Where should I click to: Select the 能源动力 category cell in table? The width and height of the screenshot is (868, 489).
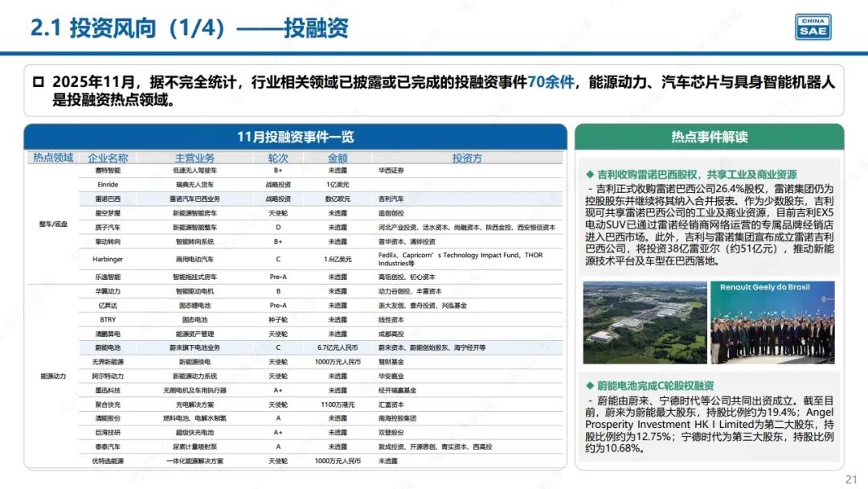[53, 376]
